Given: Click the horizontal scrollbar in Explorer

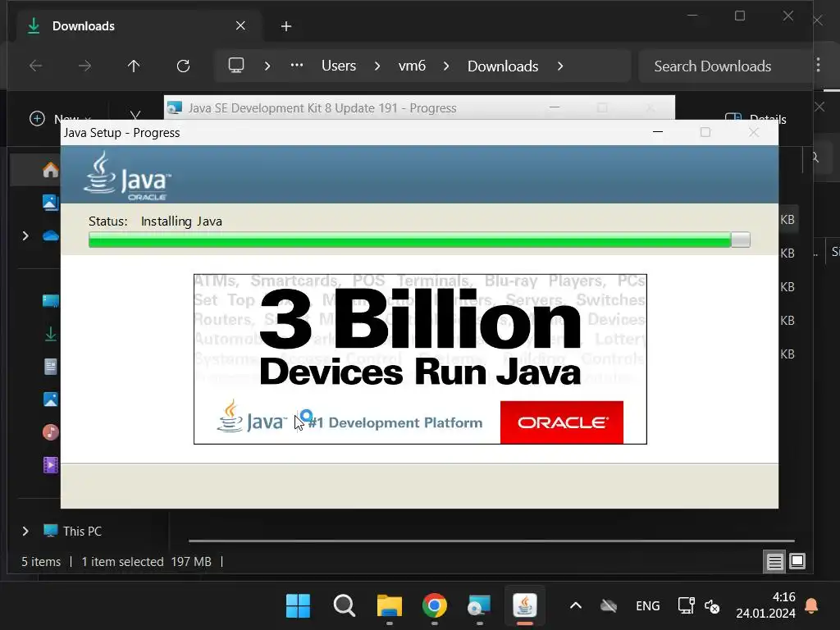Looking at the screenshot, I should pos(492,541).
